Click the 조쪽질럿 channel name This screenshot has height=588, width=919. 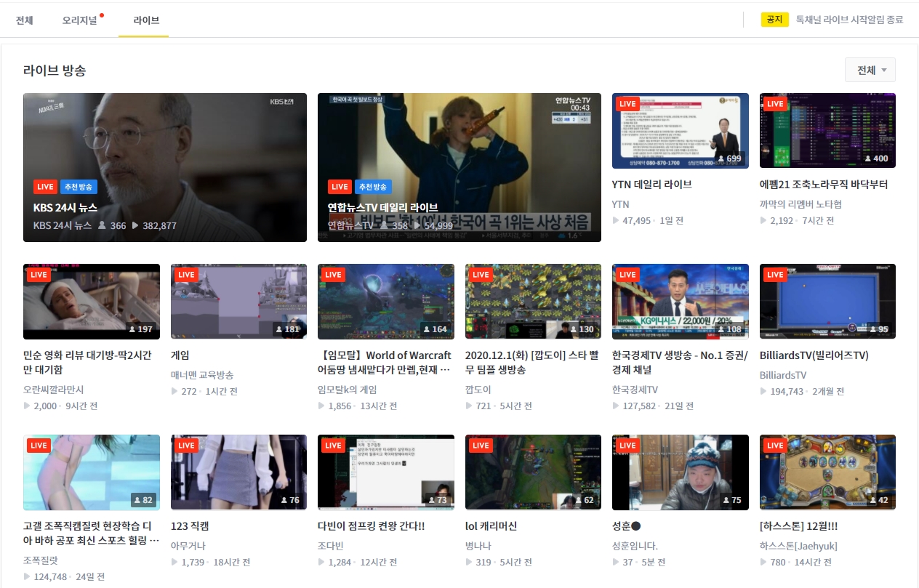[x=41, y=560]
